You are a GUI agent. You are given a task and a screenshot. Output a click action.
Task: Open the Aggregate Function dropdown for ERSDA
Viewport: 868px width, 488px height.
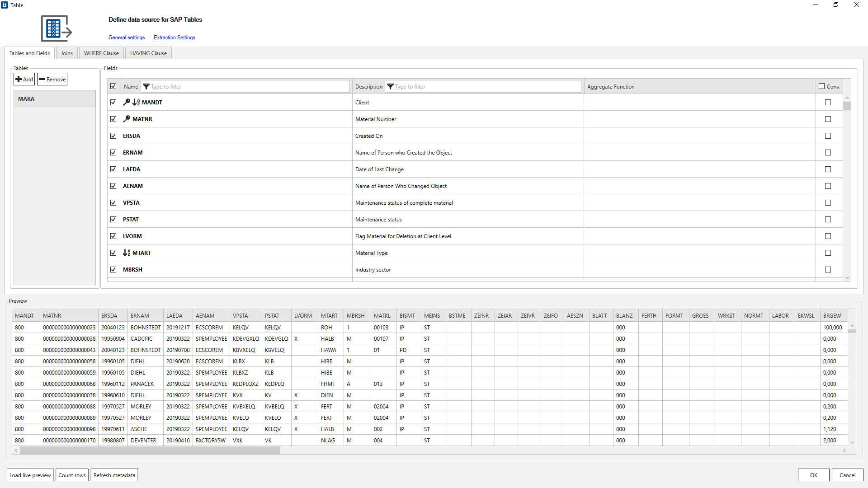[x=699, y=136]
